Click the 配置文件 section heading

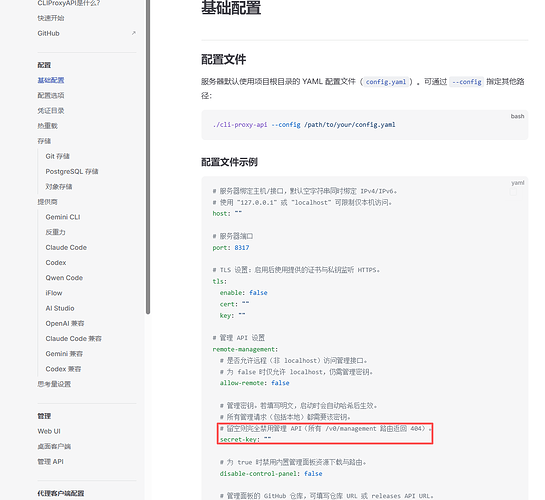click(x=223, y=59)
